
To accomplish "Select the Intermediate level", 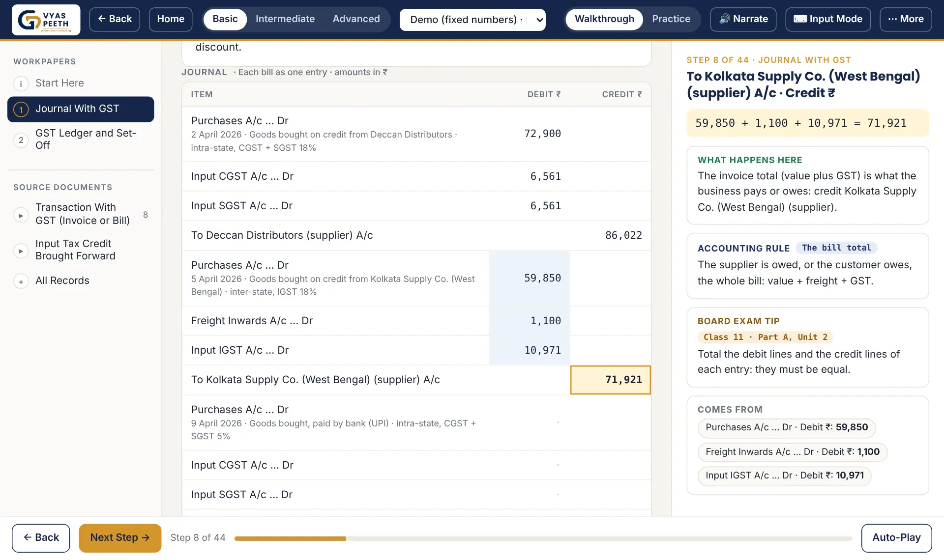I will (285, 19).
